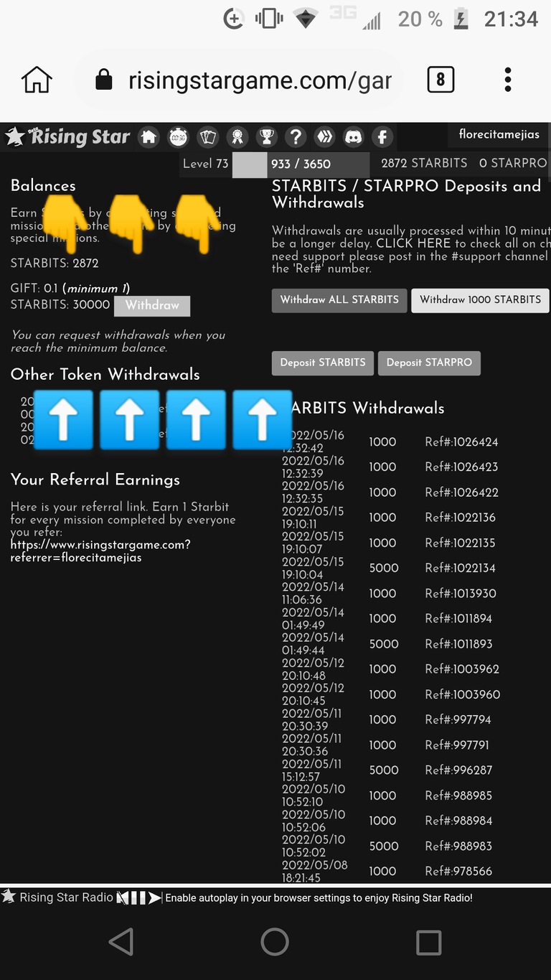The image size is (551, 980).
Task: Open the Hive logo icon
Action: click(324, 136)
